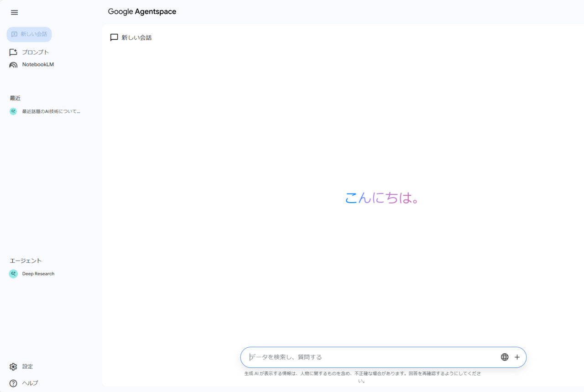Click the chat bubble icon in page header
Viewport: 584px width, 392px height.
click(x=114, y=37)
